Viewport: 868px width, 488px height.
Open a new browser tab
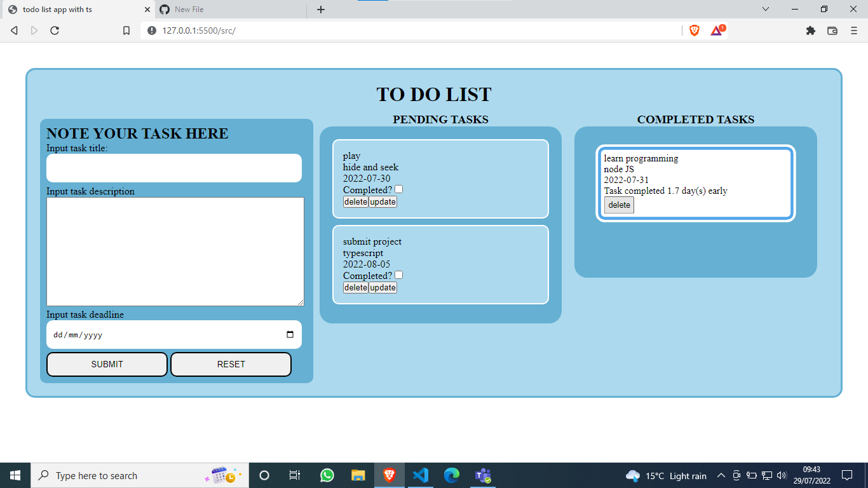coord(321,10)
